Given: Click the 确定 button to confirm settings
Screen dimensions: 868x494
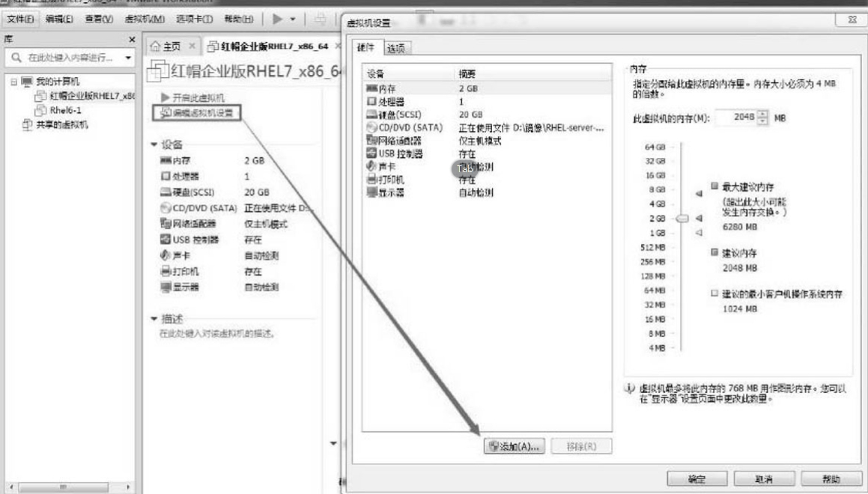Looking at the screenshot, I should pyautogui.click(x=696, y=479).
